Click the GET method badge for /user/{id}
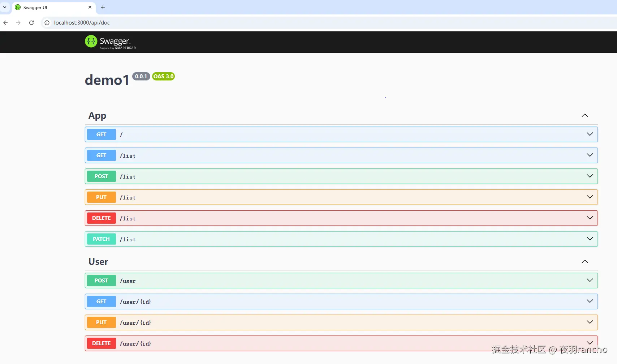This screenshot has height=364, width=617. tap(102, 301)
